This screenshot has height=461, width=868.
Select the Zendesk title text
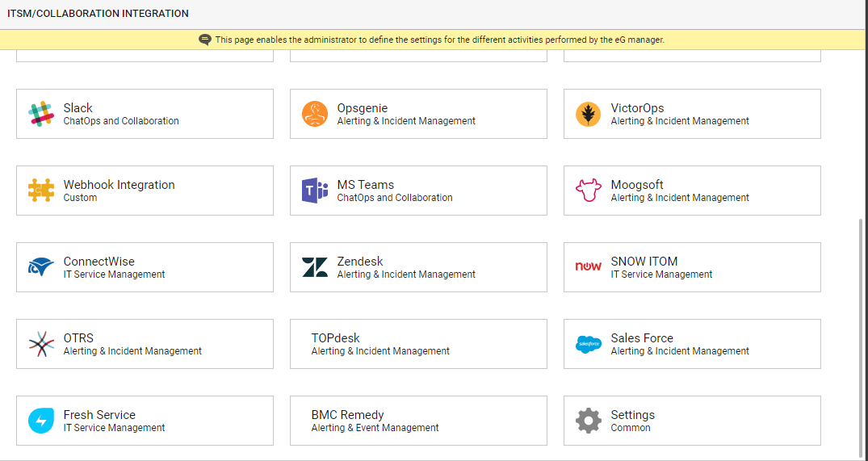[360, 262]
